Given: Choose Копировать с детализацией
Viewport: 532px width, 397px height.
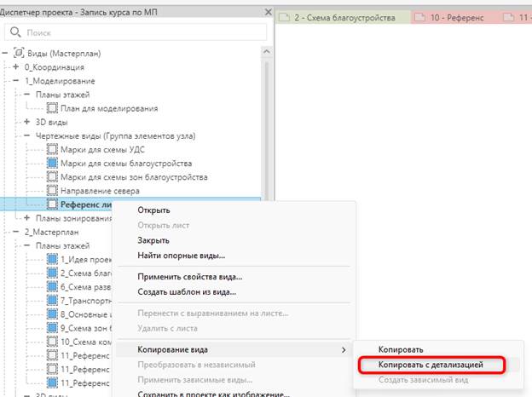Looking at the screenshot, I should click(x=431, y=365).
